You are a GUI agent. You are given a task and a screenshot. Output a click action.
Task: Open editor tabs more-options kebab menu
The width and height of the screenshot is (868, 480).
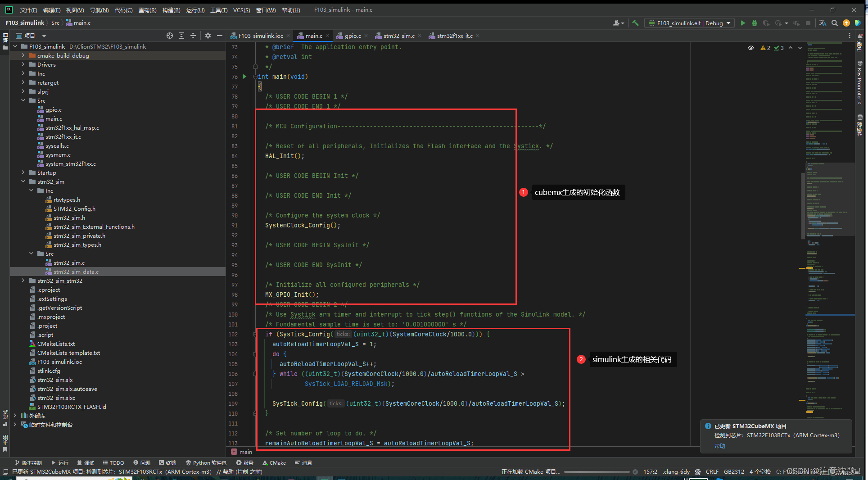(850, 36)
